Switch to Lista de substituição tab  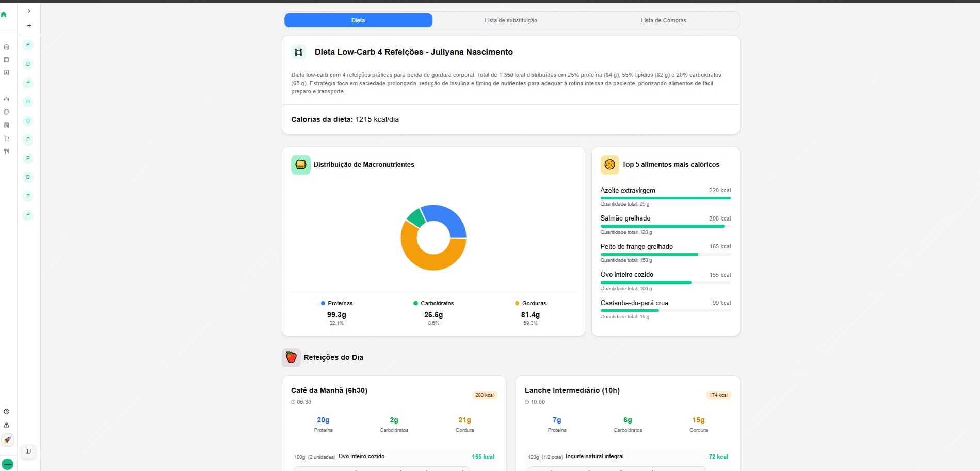(510, 20)
